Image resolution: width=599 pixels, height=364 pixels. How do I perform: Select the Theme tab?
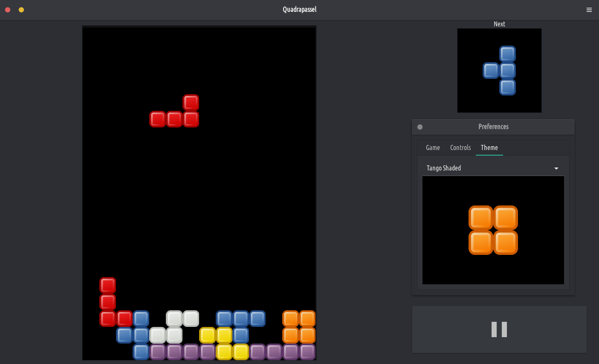point(489,147)
